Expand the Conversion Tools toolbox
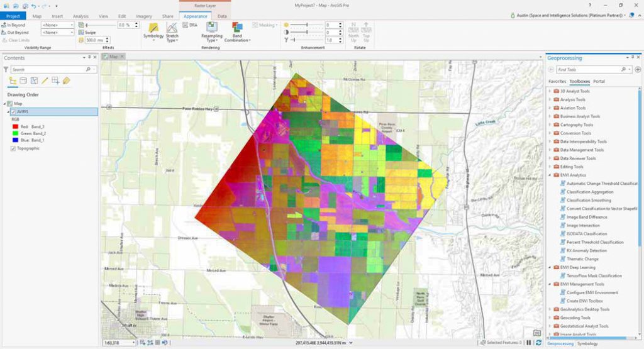 click(x=550, y=133)
